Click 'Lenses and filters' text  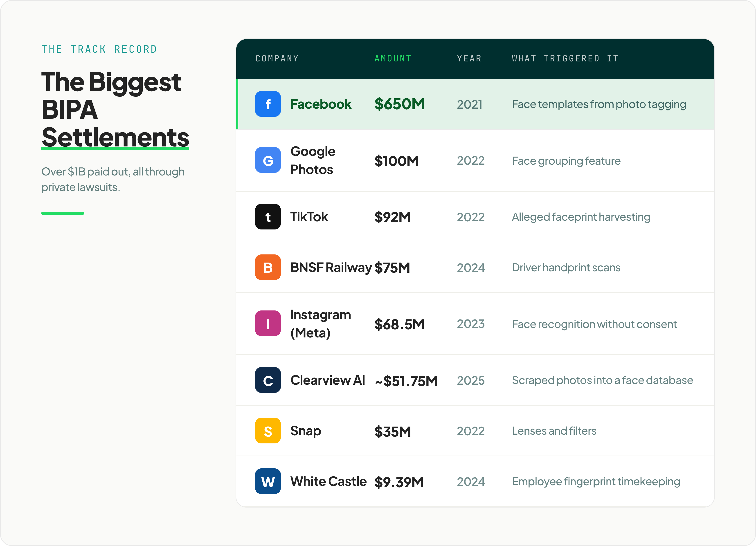[554, 431]
